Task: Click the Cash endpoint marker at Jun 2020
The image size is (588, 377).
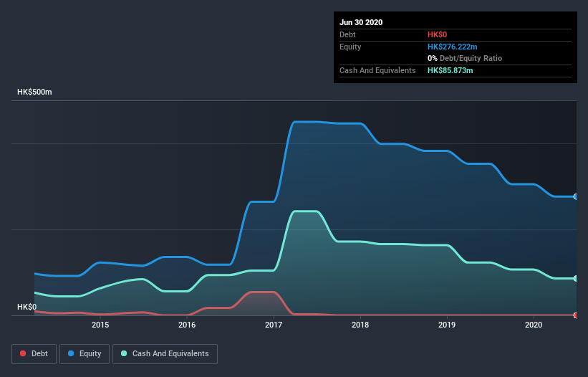Action: pyautogui.click(x=576, y=278)
